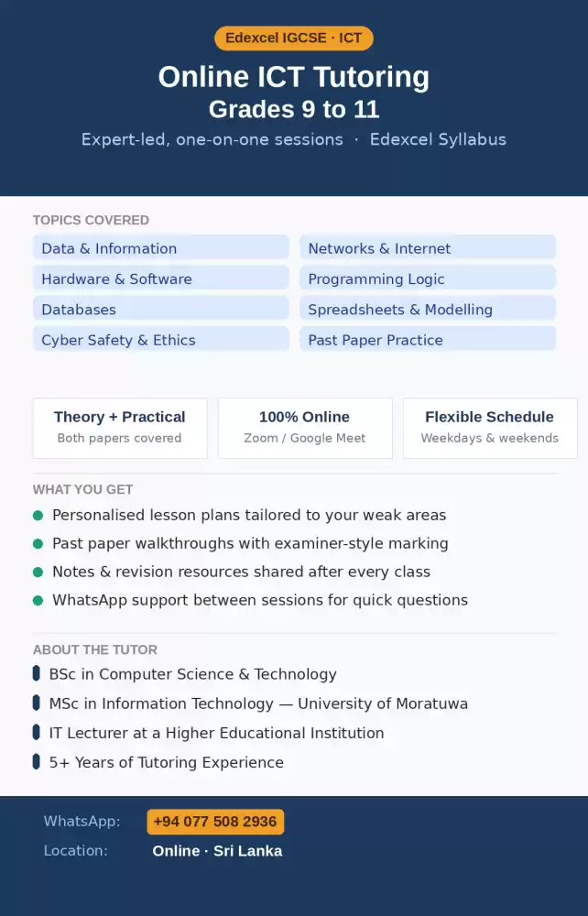588x916 pixels.
Task: Click the marker beside BSc in Computer Science
Action: click(x=37, y=673)
